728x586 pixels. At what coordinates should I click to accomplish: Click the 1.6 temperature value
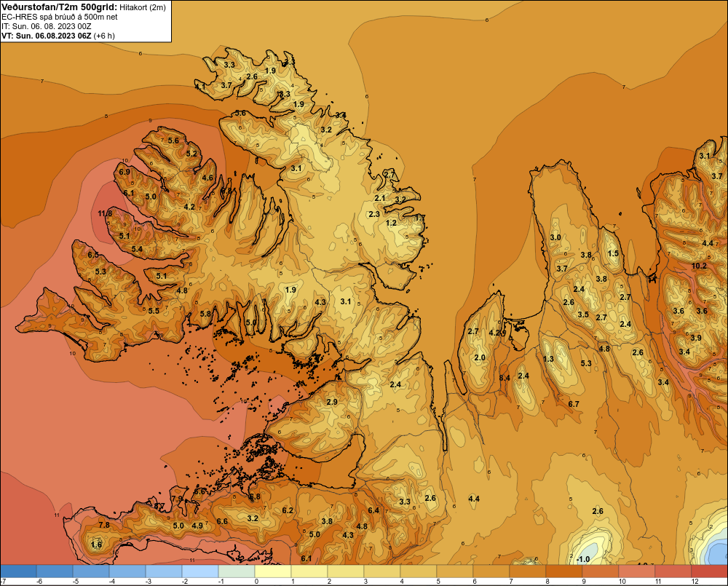(x=96, y=545)
